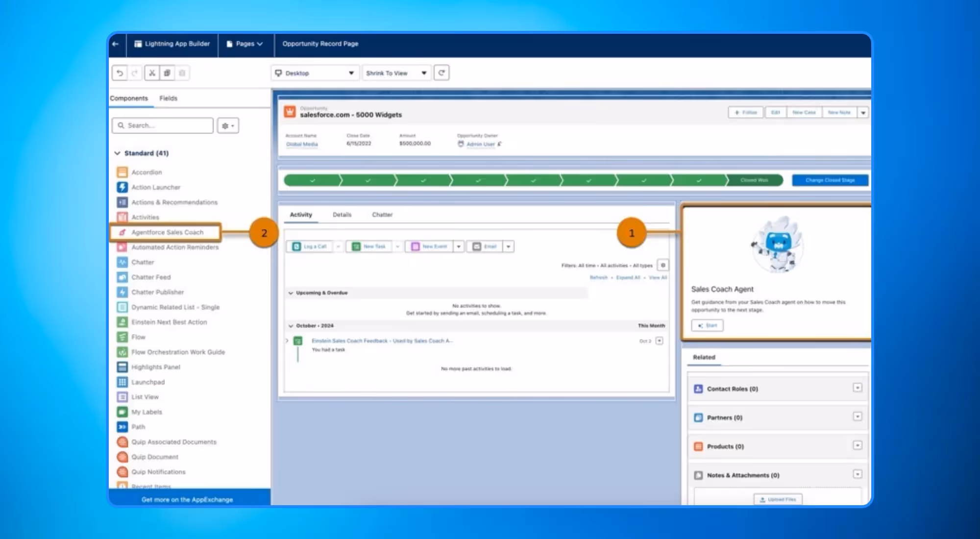Viewport: 980px width, 539px height.
Task: Open Notes & Attachments list menu
Action: pyautogui.click(x=857, y=474)
